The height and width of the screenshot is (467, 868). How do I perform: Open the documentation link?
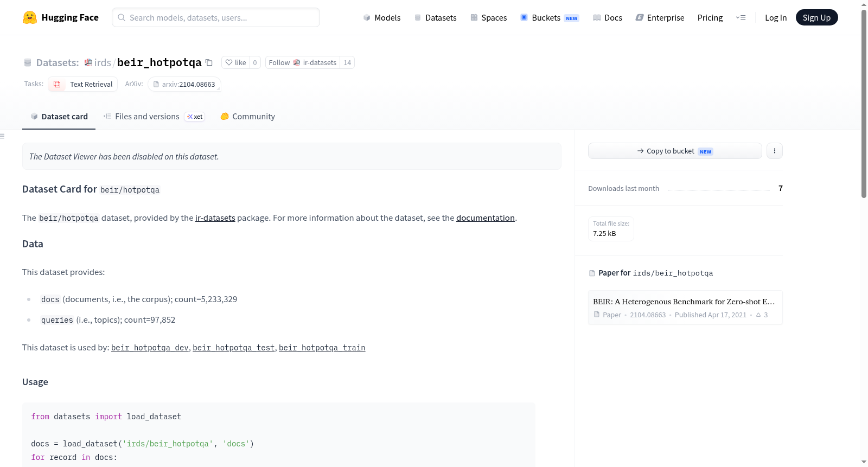pyautogui.click(x=486, y=217)
